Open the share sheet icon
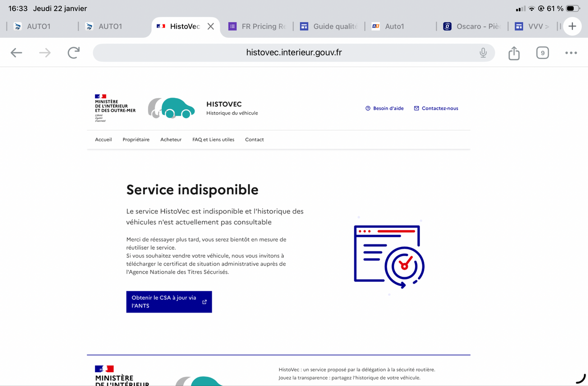Image resolution: width=588 pixels, height=386 pixels. (x=514, y=53)
